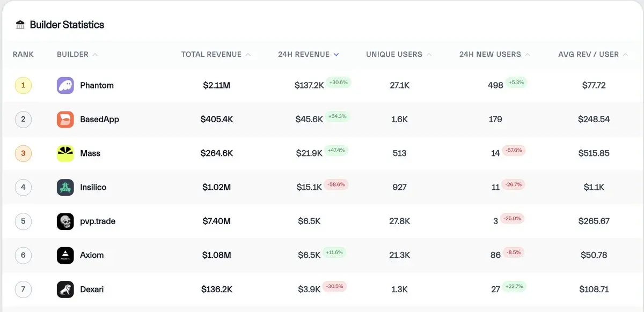This screenshot has width=644, height=312.
Task: Click the 24H REVENUE header label
Action: click(x=304, y=54)
